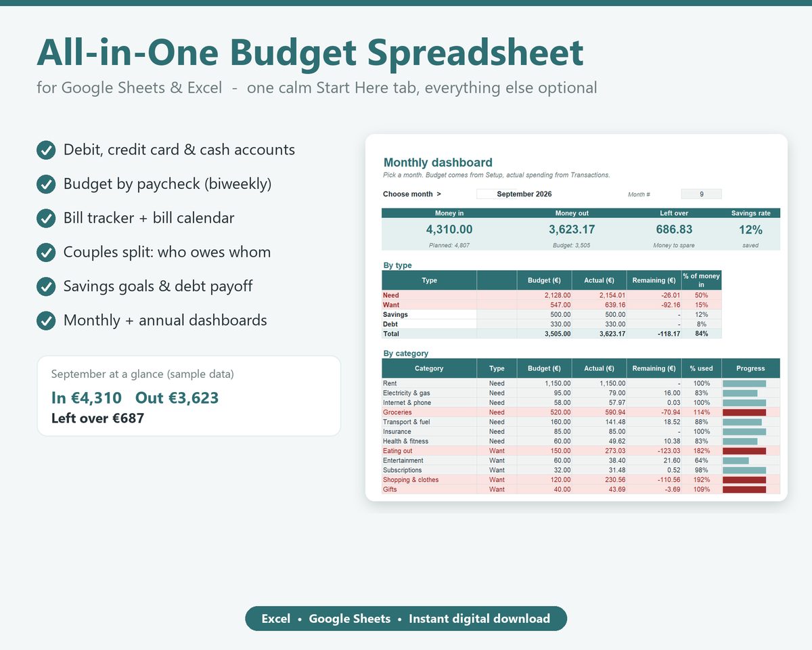Click the Transport & fuel remaining "18.52"
The width and height of the screenshot is (812, 650).
[671, 422]
